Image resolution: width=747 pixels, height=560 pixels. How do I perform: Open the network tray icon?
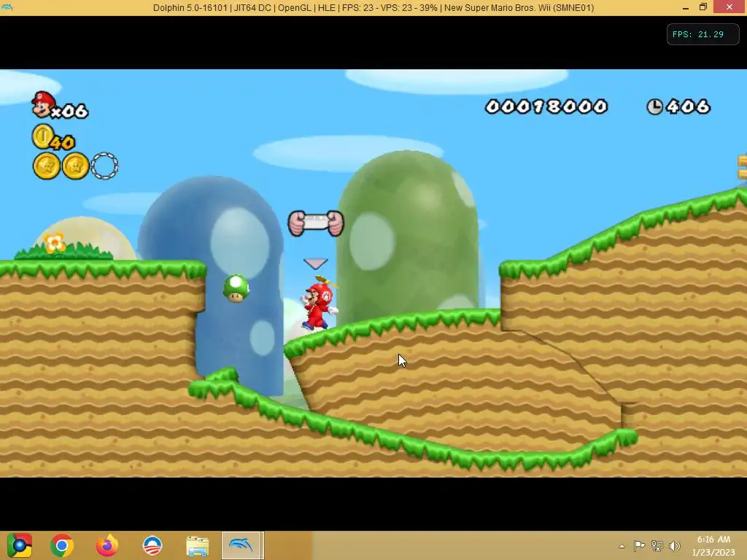click(657, 545)
